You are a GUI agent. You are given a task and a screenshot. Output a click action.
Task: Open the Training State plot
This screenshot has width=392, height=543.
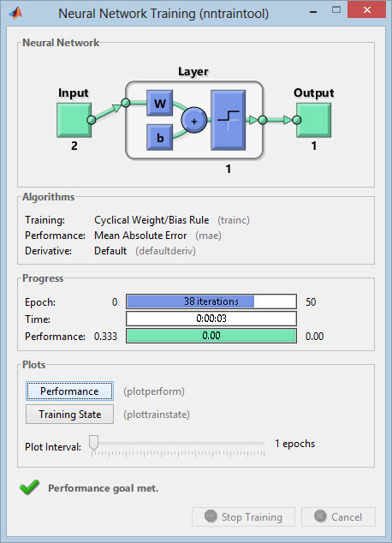[x=69, y=415]
